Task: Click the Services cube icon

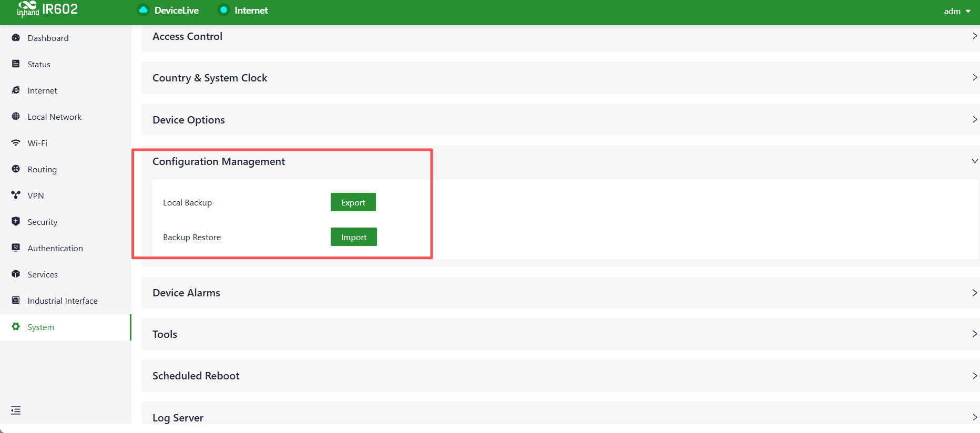Action: pyautogui.click(x=16, y=274)
